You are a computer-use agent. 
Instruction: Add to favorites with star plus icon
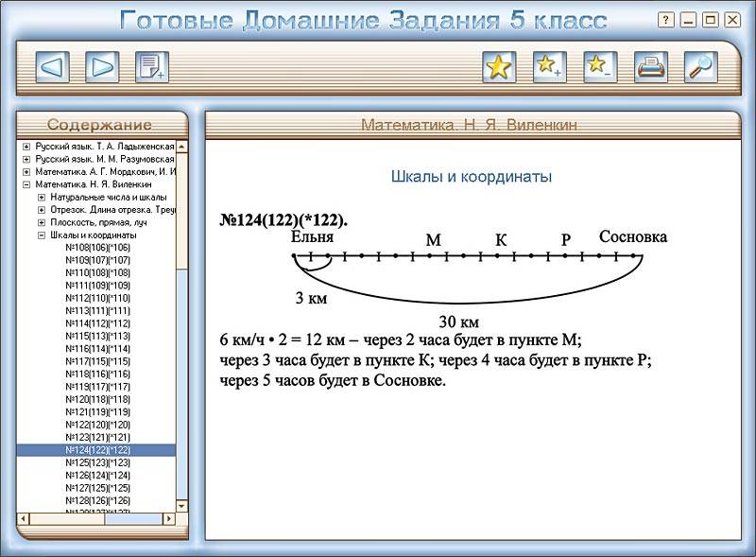point(550,66)
